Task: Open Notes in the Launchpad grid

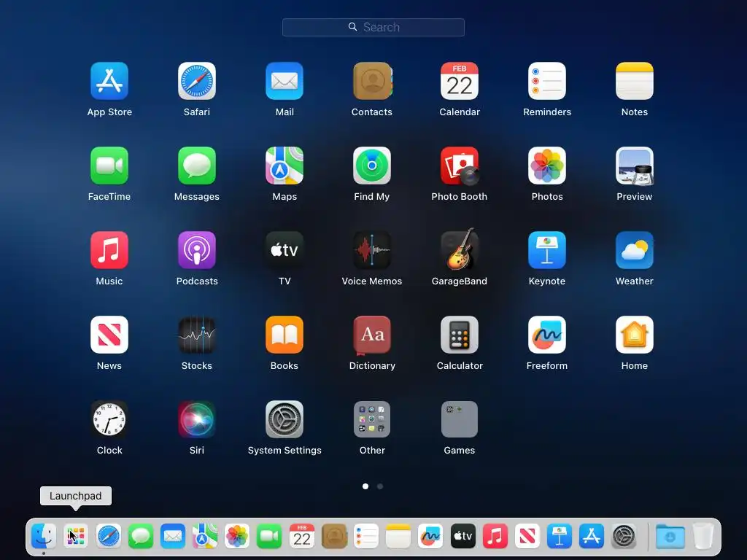Action: click(635, 81)
